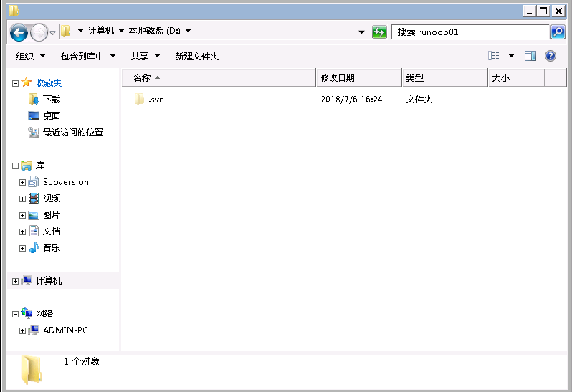This screenshot has width=572, height=392.
Task: Click New Folder (新建文件夹) button
Action: click(x=196, y=56)
